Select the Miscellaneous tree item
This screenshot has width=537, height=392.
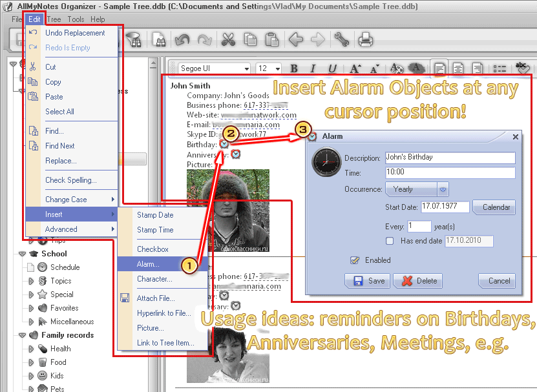(x=72, y=322)
